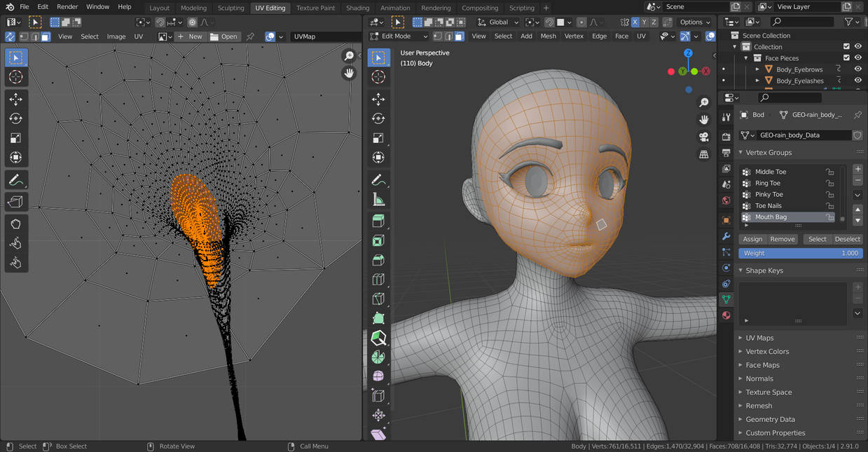Uncheck the Collection exclude checkbox
This screenshot has height=452, width=868.
coord(846,47)
